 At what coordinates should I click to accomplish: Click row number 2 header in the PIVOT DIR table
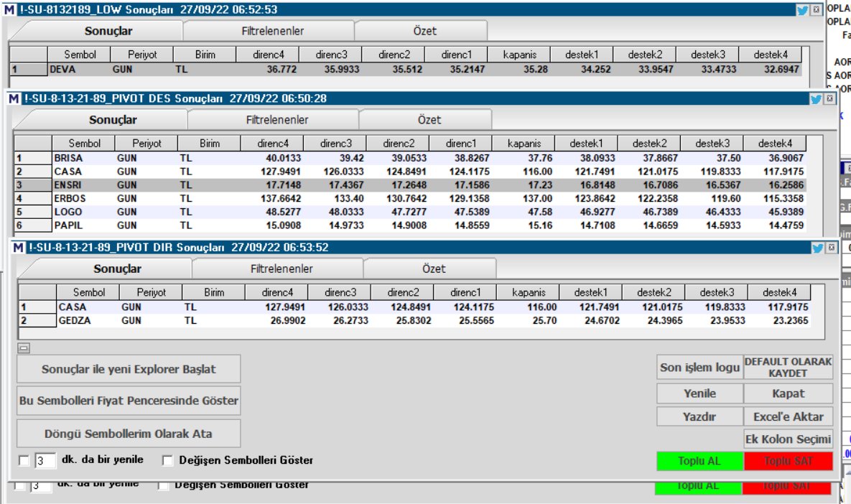click(37, 321)
